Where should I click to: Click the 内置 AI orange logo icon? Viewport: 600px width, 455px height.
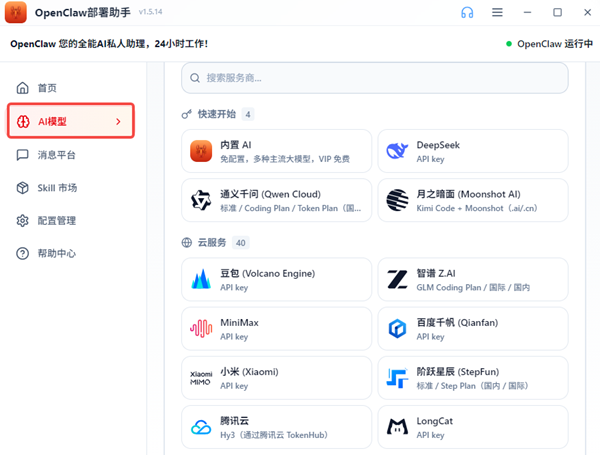(x=201, y=151)
